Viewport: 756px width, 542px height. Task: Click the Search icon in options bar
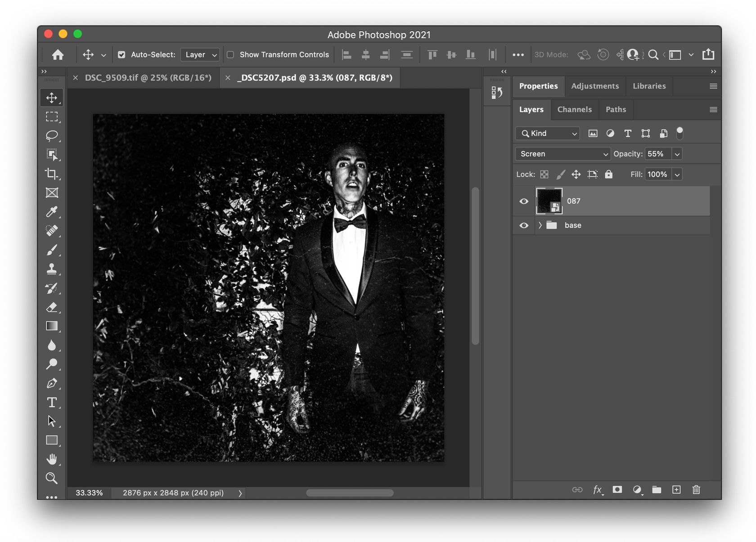point(653,55)
